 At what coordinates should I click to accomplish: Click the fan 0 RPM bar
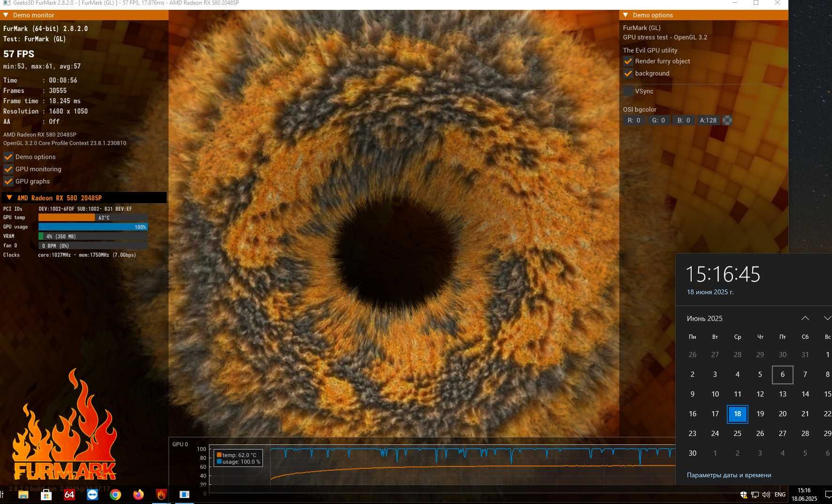(x=93, y=246)
